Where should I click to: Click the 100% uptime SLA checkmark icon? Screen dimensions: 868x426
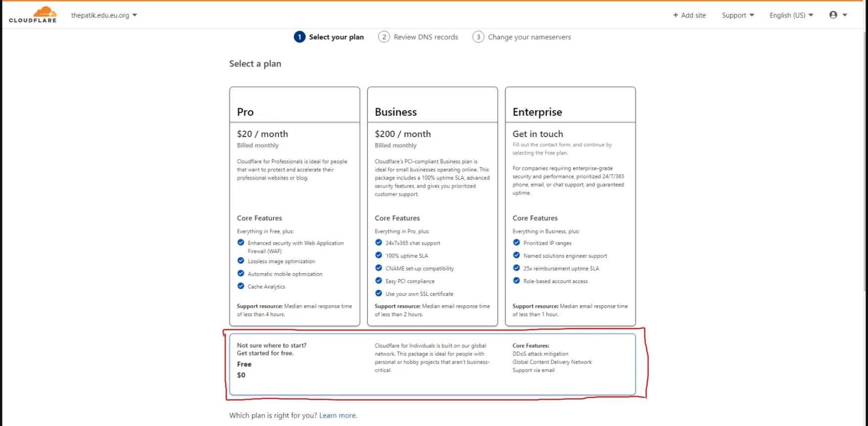378,255
